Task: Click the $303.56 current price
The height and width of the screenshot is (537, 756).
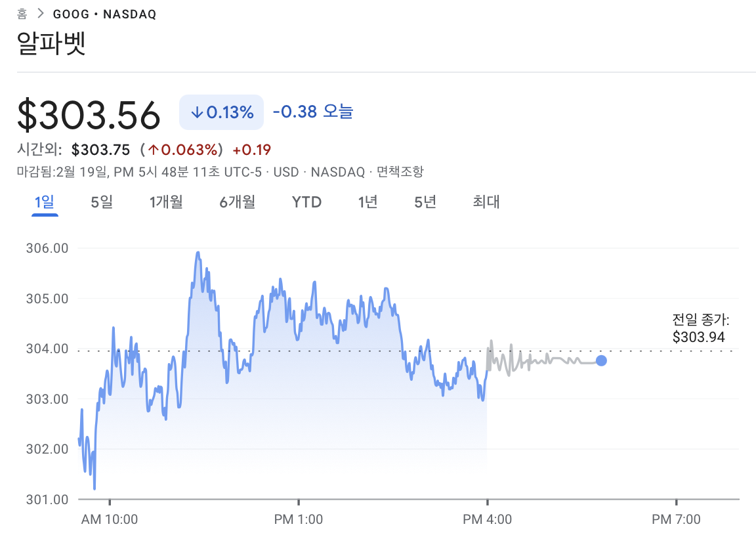Action: [89, 115]
